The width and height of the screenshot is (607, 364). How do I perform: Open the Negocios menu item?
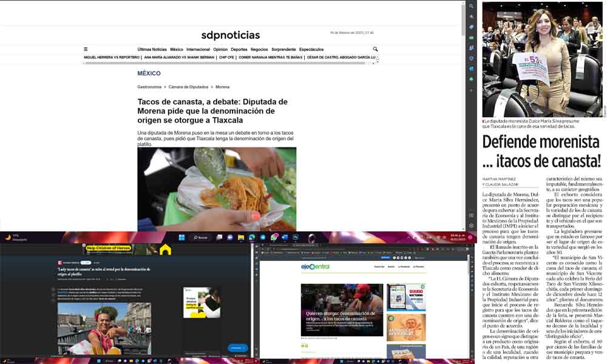[x=259, y=49]
